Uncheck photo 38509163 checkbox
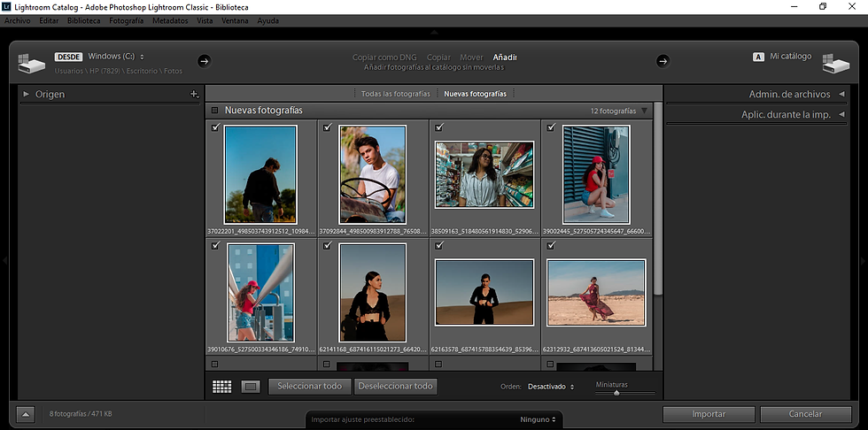 tap(439, 127)
